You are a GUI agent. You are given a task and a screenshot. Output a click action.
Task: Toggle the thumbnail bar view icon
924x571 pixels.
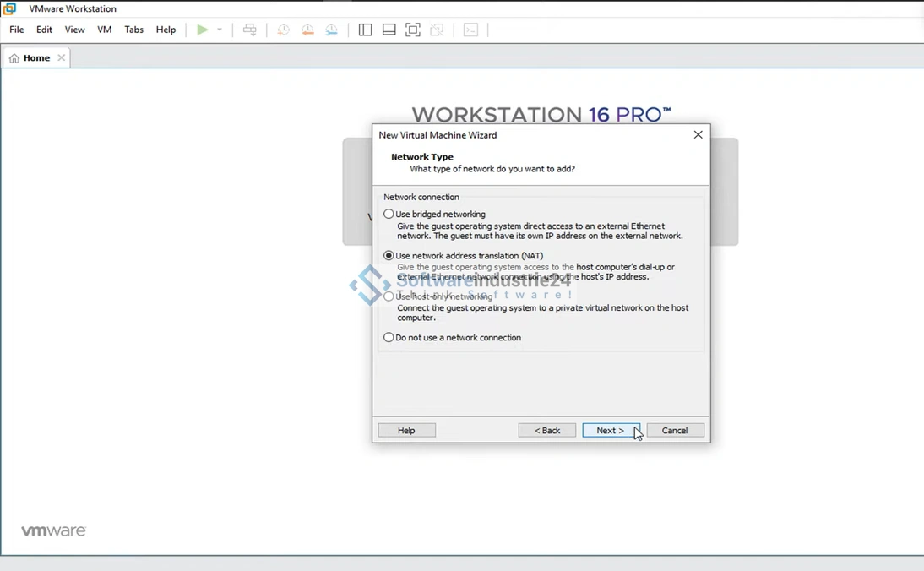point(389,30)
